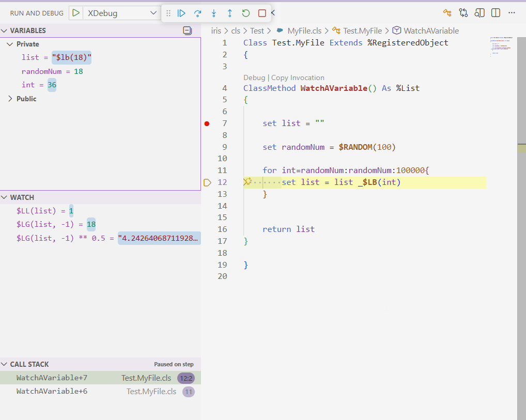Viewport: 526px width, 420px height.
Task: Click the green Start Debugging play button
Action: pyautogui.click(x=76, y=13)
